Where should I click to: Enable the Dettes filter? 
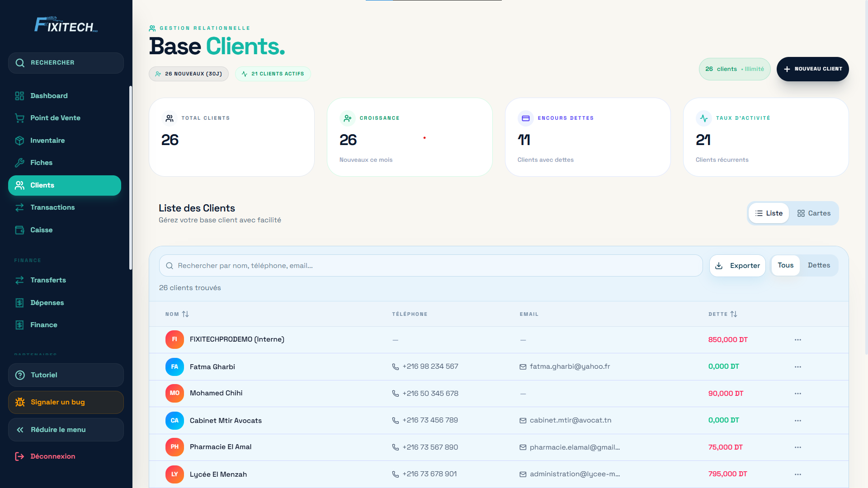coord(819,265)
